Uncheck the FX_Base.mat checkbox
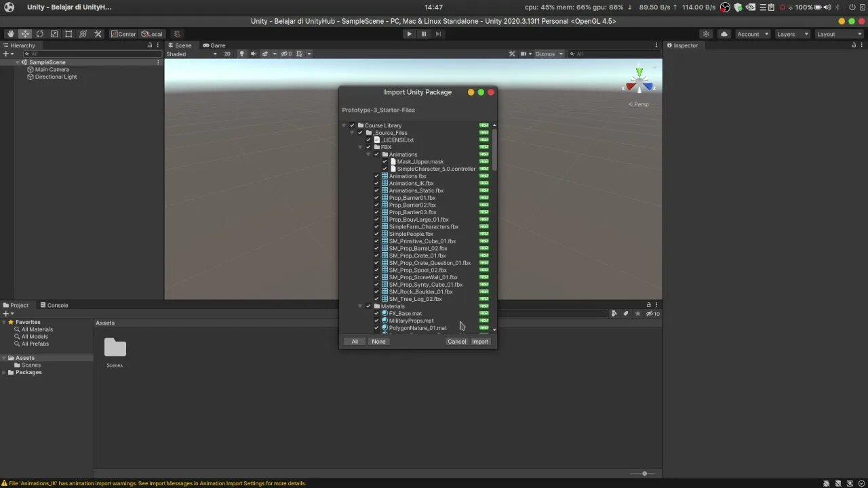The width and height of the screenshot is (868, 488). [x=376, y=313]
